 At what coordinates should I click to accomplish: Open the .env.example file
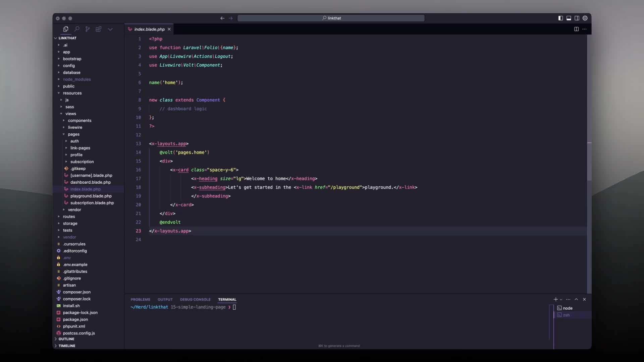(75, 264)
